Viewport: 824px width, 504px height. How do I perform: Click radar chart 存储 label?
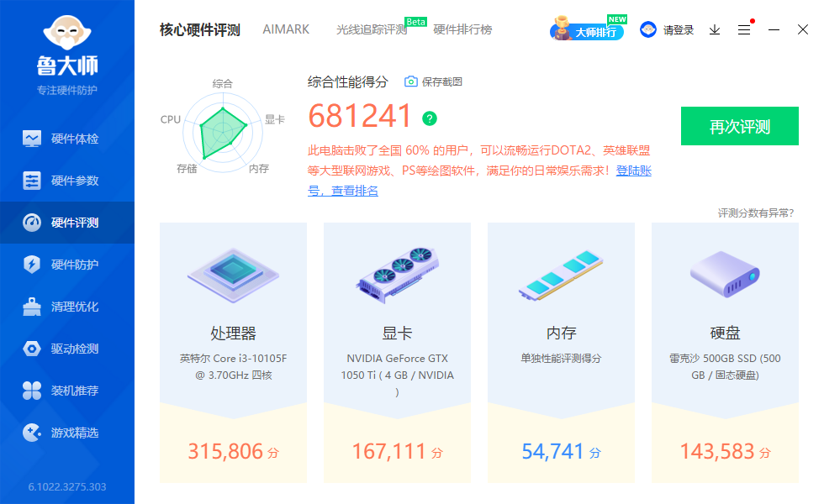(187, 169)
